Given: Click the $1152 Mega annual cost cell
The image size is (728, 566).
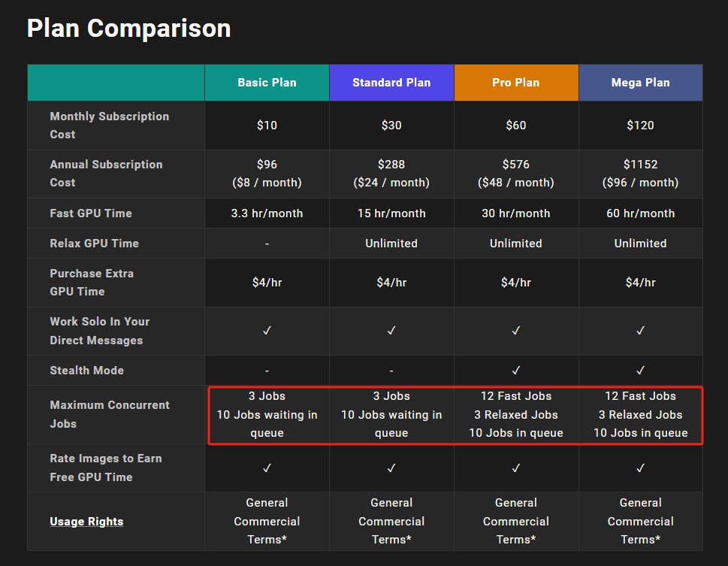Looking at the screenshot, I should (x=640, y=173).
